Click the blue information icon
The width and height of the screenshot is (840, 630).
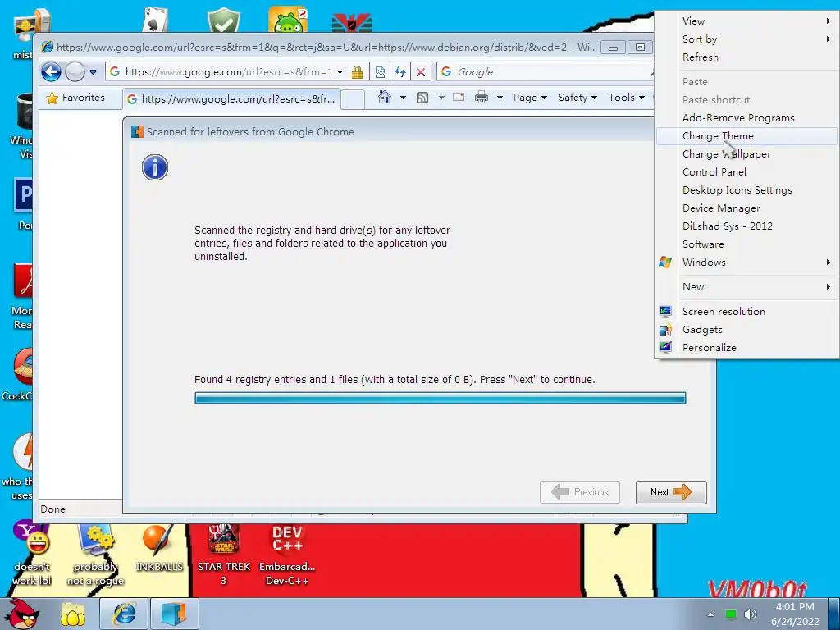(x=155, y=167)
